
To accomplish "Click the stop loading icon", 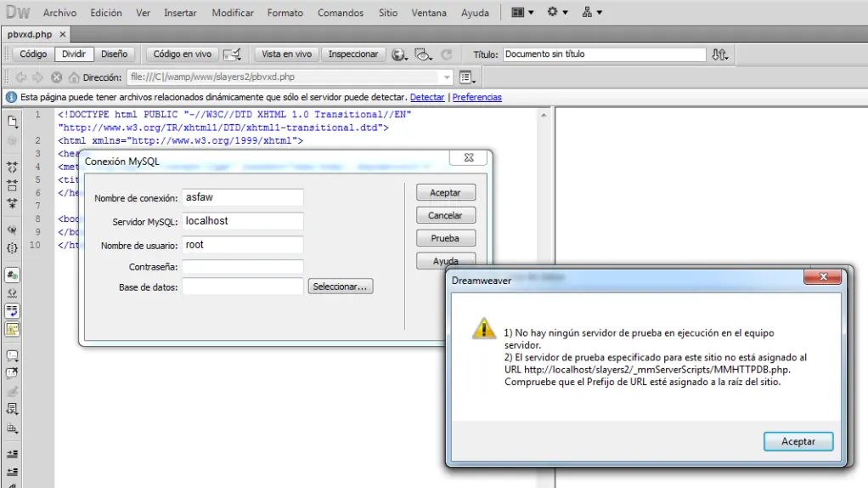I will click(56, 77).
